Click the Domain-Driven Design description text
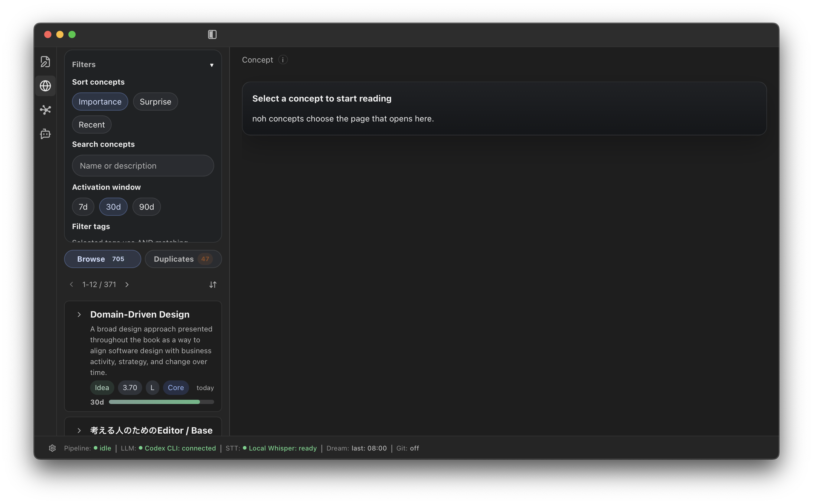The height and width of the screenshot is (504, 813). 152,351
